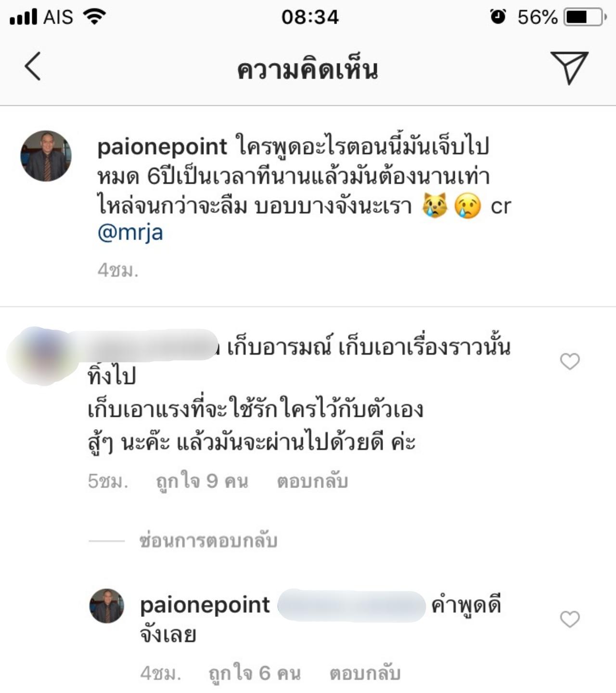Open direct message paper plane icon
Viewport: 616px width, 693px height.
coord(570,67)
